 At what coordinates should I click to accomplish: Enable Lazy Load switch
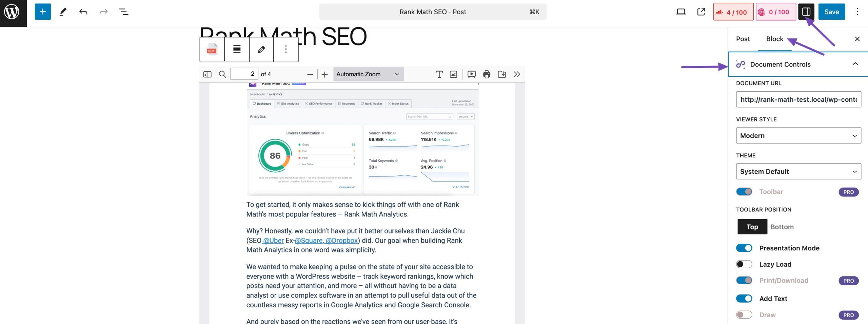point(744,264)
